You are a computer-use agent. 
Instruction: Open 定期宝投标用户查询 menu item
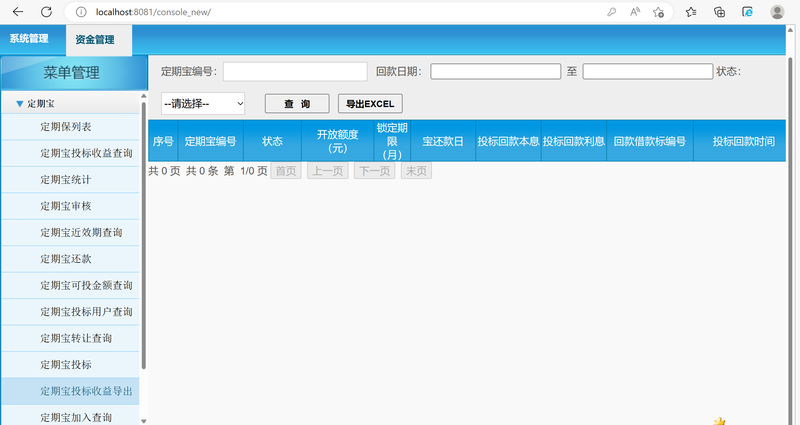coord(70,312)
